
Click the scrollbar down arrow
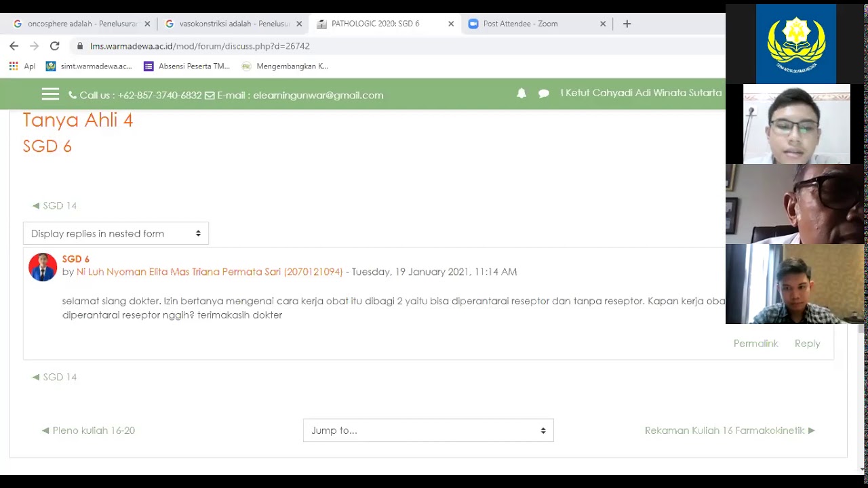pyautogui.click(x=863, y=468)
